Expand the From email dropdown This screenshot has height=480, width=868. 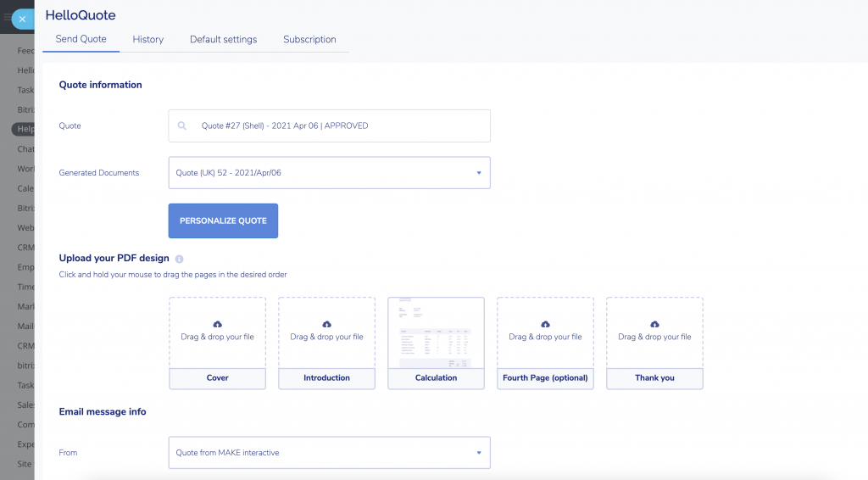478,453
